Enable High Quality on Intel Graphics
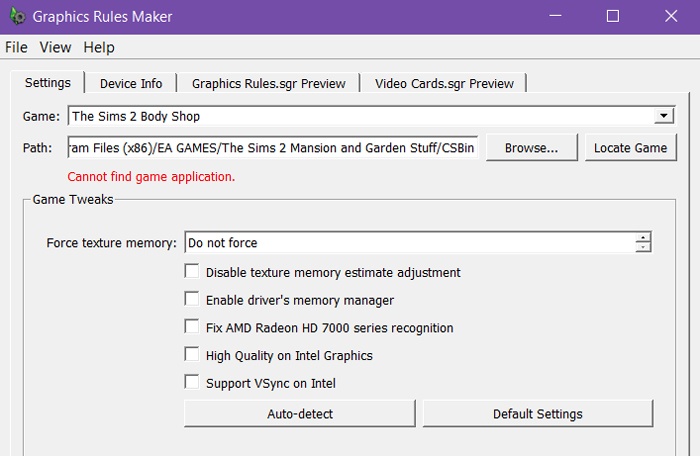 [x=192, y=355]
